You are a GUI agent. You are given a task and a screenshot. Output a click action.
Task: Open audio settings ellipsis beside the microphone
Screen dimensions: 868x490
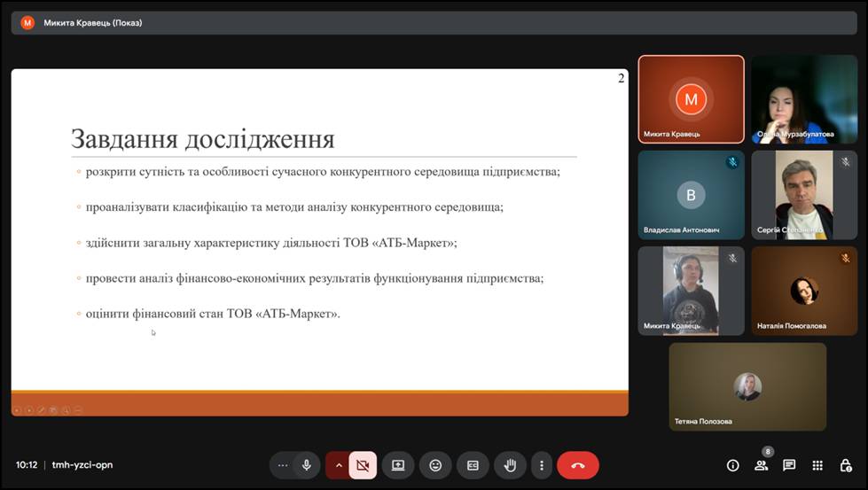coord(283,465)
